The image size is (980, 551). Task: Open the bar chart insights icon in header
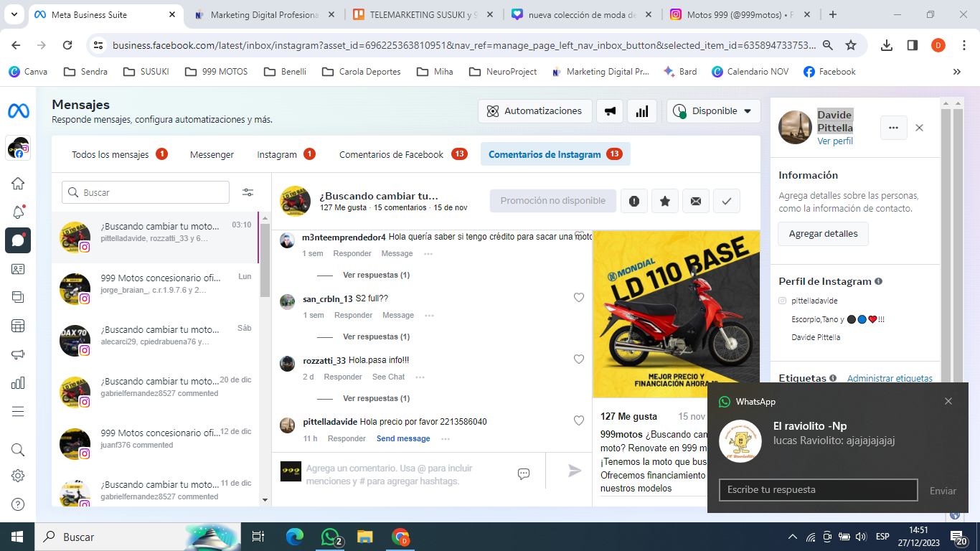[642, 111]
